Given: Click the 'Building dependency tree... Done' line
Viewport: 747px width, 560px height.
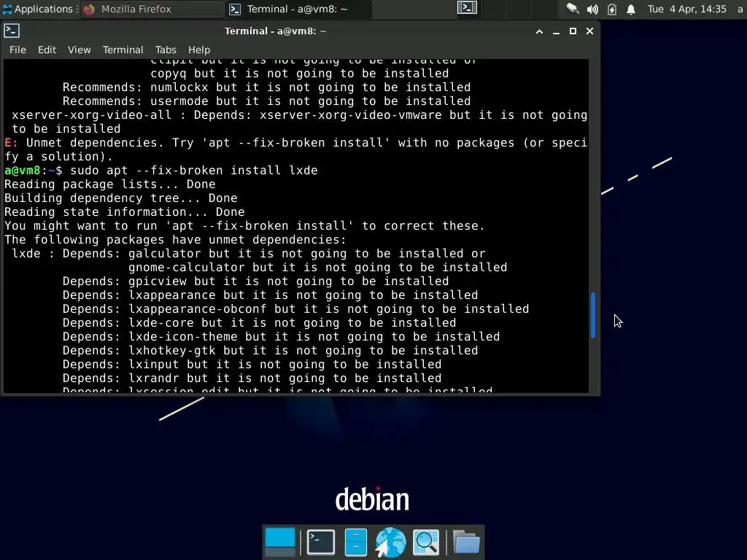Looking at the screenshot, I should tap(121, 198).
